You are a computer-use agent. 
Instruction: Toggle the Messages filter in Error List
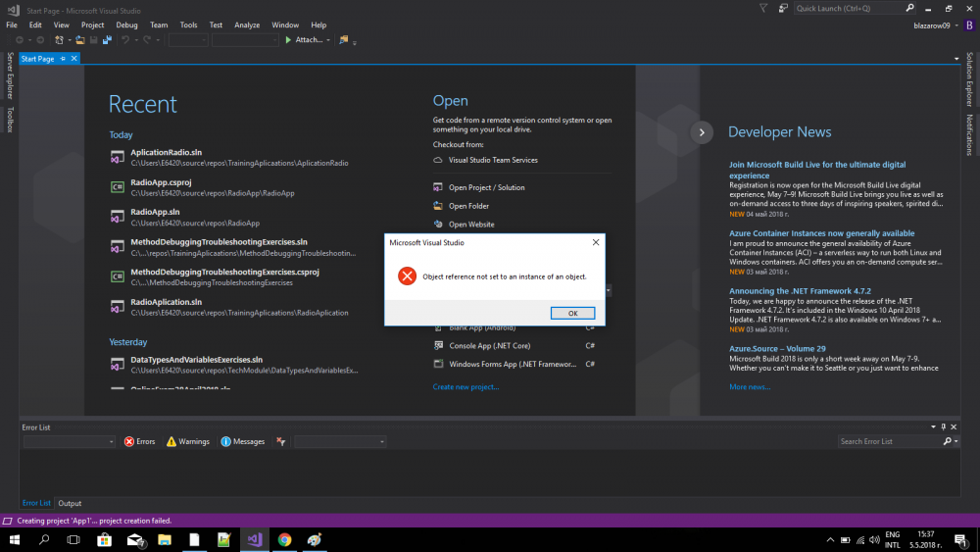pyautogui.click(x=243, y=441)
